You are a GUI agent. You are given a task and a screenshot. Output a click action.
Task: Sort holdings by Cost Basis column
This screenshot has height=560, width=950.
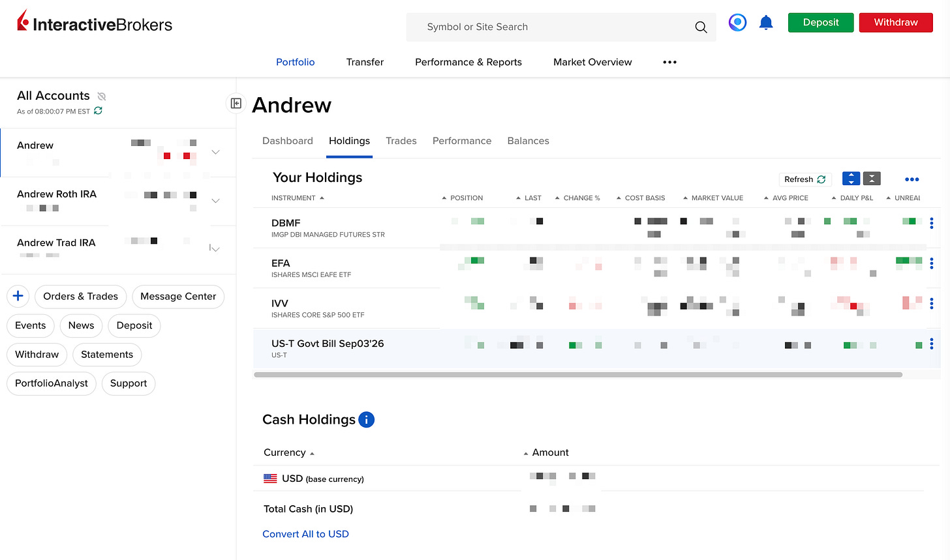tap(641, 198)
